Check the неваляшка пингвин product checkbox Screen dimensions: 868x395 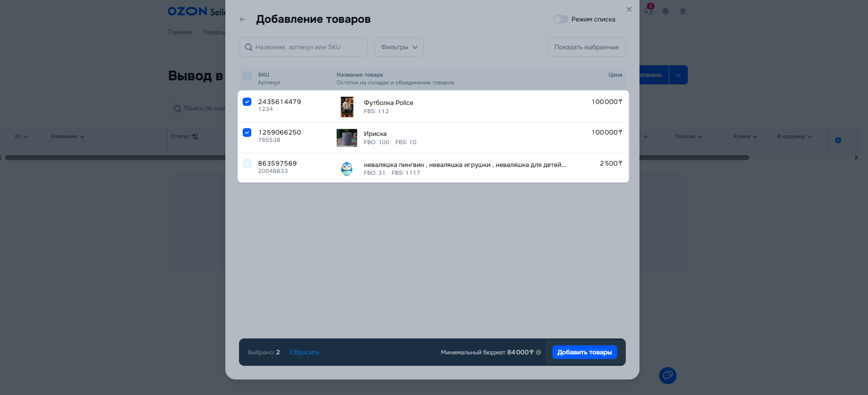point(247,164)
